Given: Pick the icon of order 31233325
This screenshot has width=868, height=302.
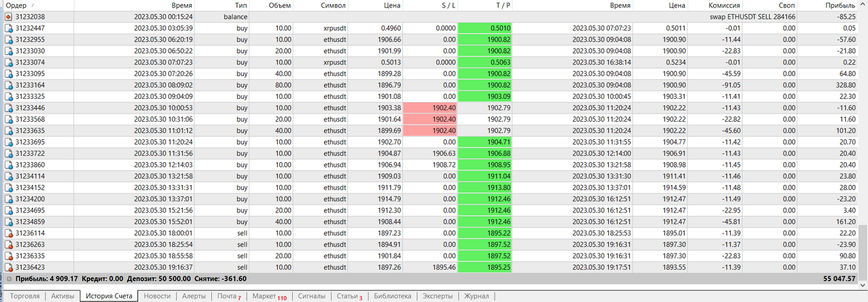Looking at the screenshot, I should tap(8, 96).
